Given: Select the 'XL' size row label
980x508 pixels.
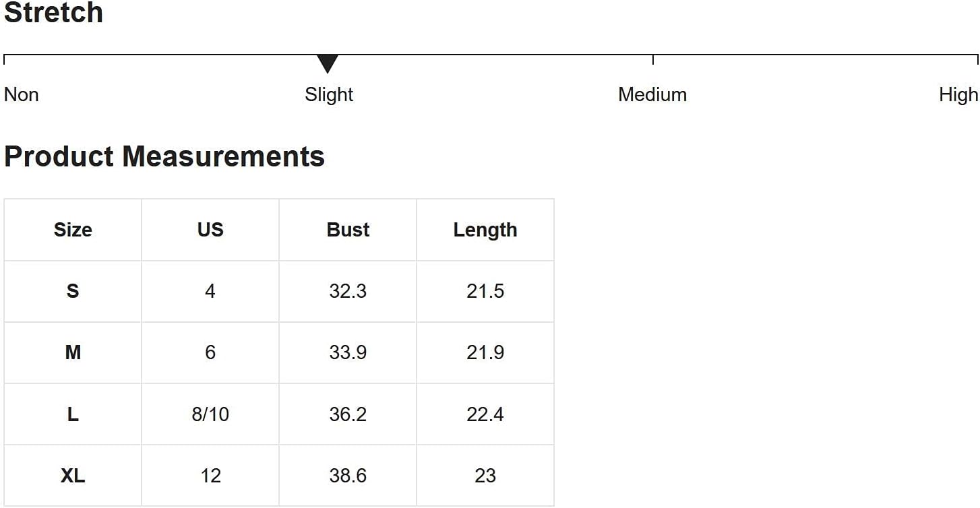Looking at the screenshot, I should click(x=73, y=476).
